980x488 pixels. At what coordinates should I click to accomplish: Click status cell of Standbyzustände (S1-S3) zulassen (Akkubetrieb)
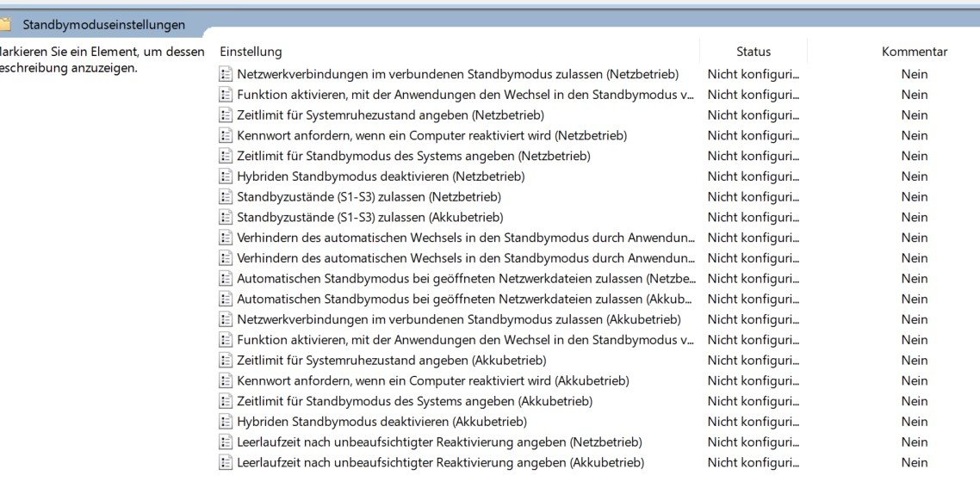754,218
